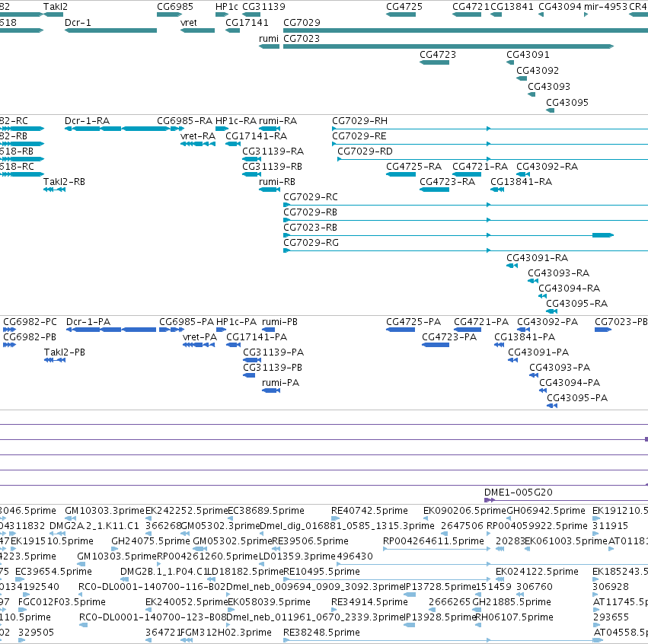Select the CG17141-RA transcript label
Viewport: 648px width, 644px height.
pos(256,136)
